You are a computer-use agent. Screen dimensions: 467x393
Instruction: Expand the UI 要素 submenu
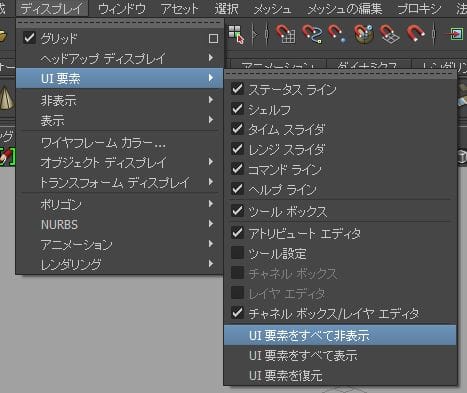(120, 78)
